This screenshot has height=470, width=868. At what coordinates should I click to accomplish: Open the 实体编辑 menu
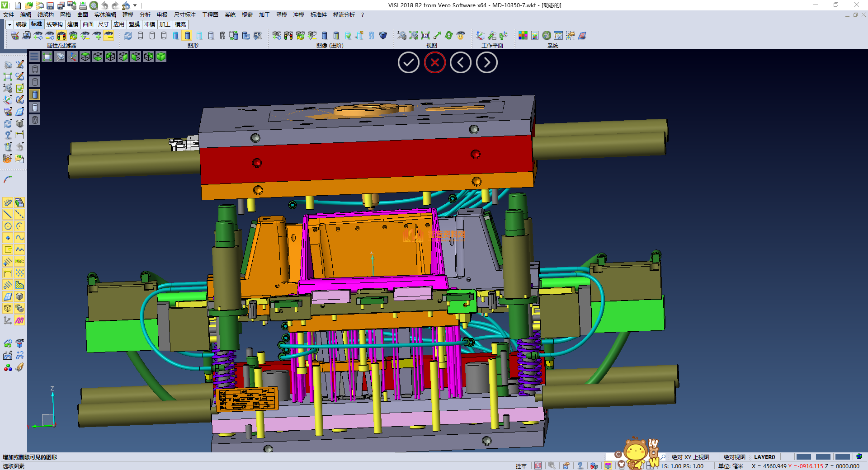[x=105, y=15]
